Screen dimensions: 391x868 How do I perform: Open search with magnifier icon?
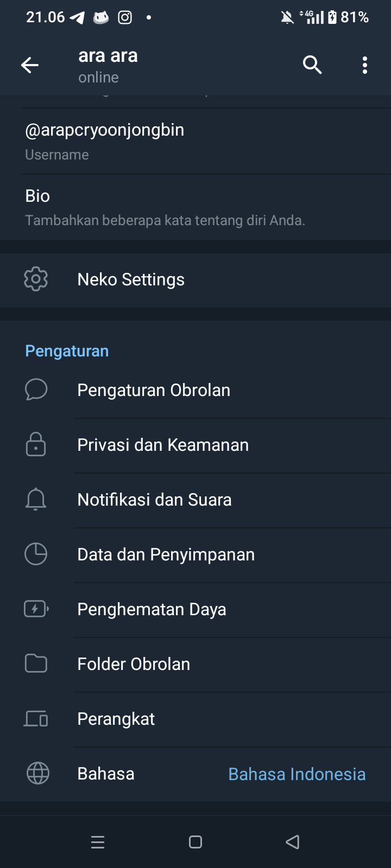[x=312, y=65]
